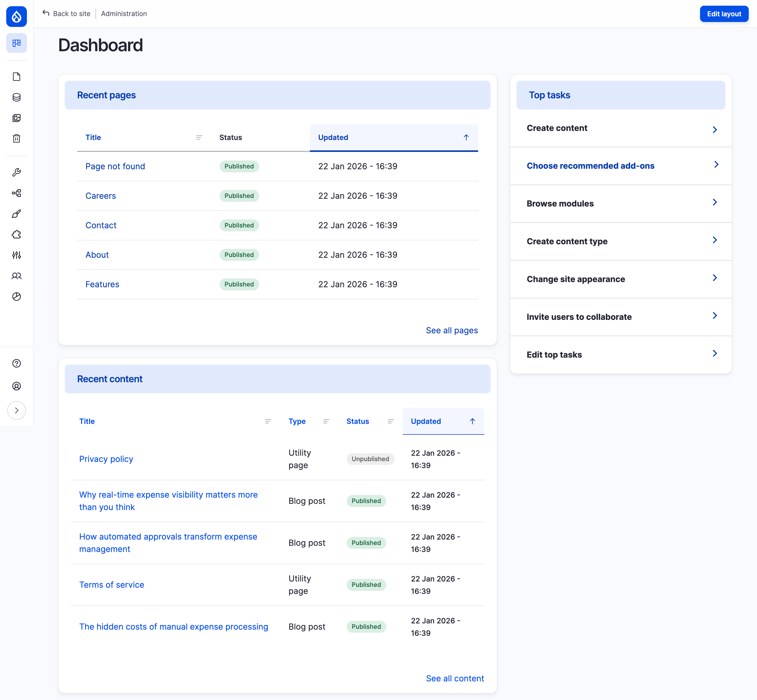Open the real-time expense visibility blog post
This screenshot has height=700, width=757.
[x=168, y=501]
